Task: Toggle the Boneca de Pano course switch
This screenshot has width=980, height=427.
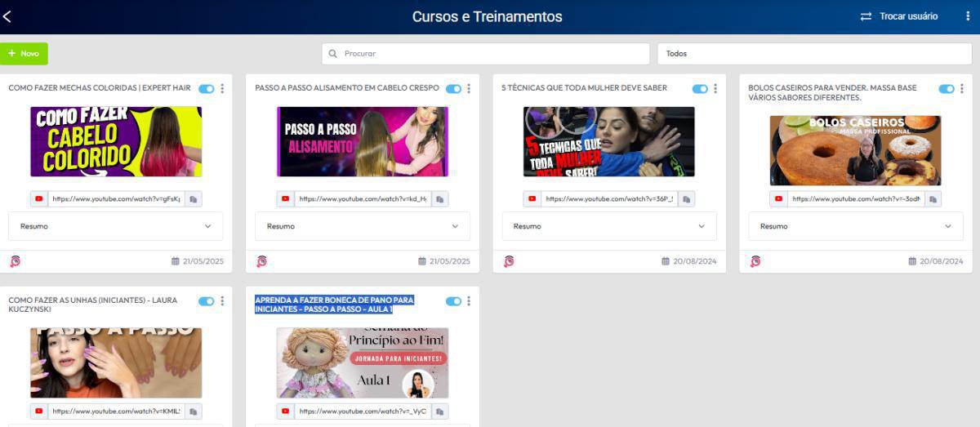Action: (x=453, y=301)
